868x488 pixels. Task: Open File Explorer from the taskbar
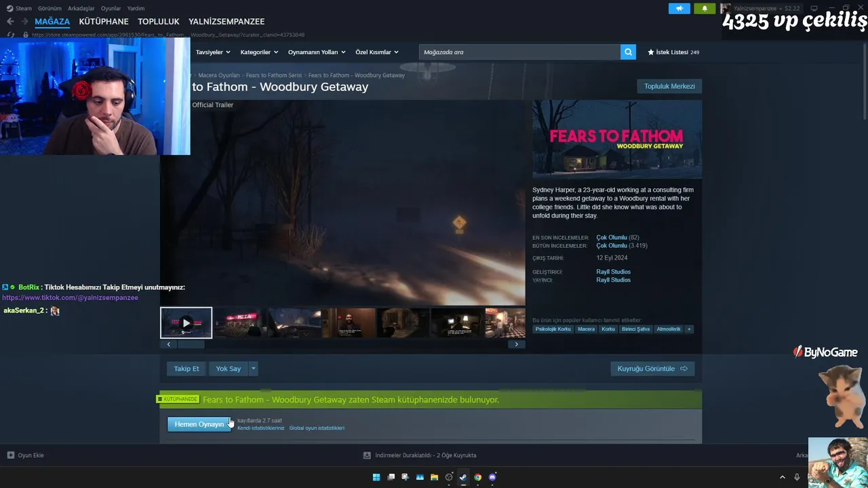pos(434,477)
